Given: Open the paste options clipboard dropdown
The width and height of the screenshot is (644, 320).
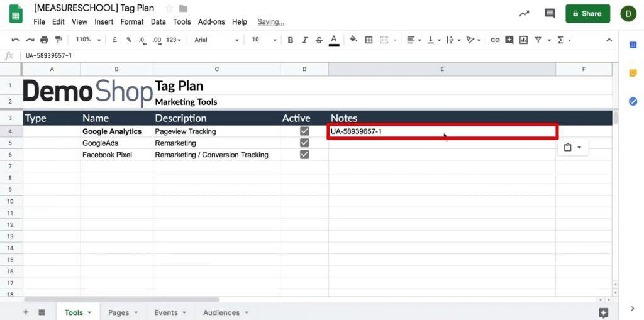Looking at the screenshot, I should [572, 147].
